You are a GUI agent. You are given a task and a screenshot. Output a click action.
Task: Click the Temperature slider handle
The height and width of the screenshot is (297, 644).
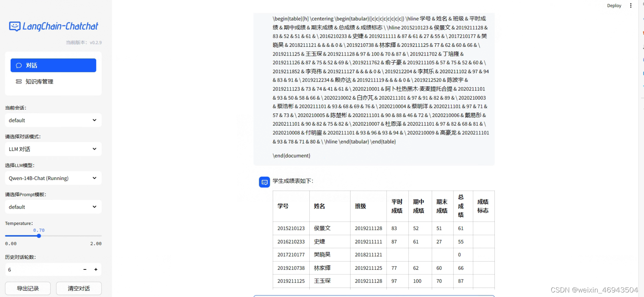point(39,236)
